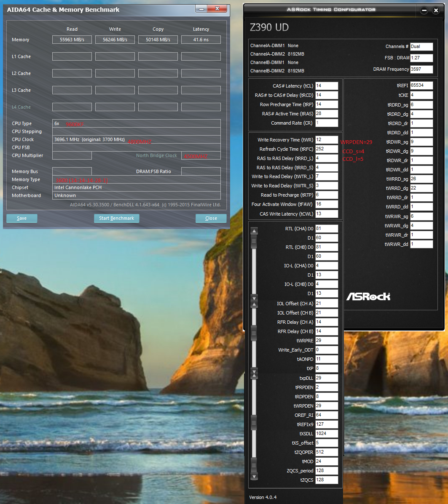Image resolution: width=448 pixels, height=504 pixels.
Task: Click ChannelB-DIMM2 8192MB entry
Action: pyautogui.click(x=277, y=71)
